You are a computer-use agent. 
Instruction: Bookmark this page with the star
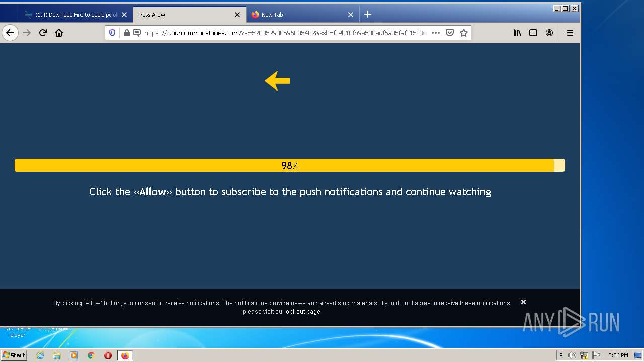coord(464,33)
